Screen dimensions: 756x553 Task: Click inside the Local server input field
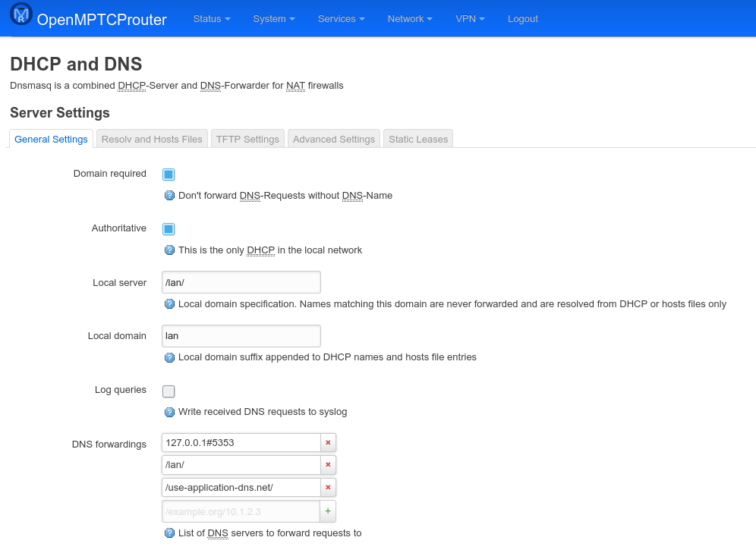coord(241,282)
